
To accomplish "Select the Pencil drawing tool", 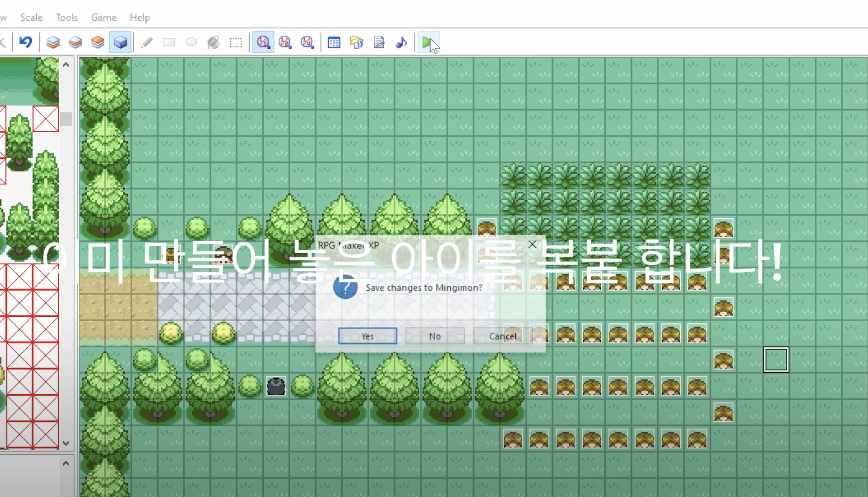I will 147,42.
